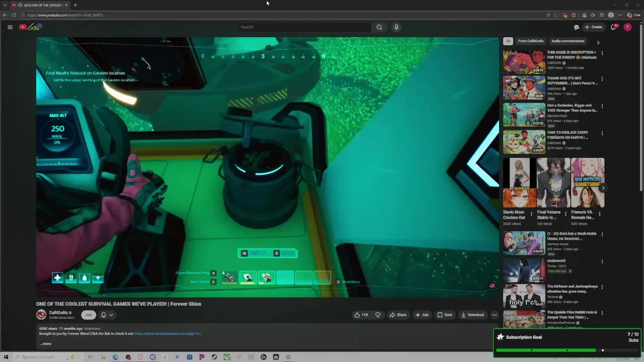Open the Settings gear in the taskbar
This screenshot has width=644, height=362.
click(288, 357)
